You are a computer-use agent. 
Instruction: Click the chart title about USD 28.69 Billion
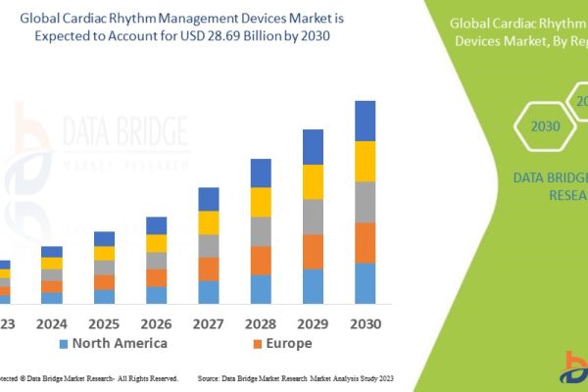tap(182, 27)
